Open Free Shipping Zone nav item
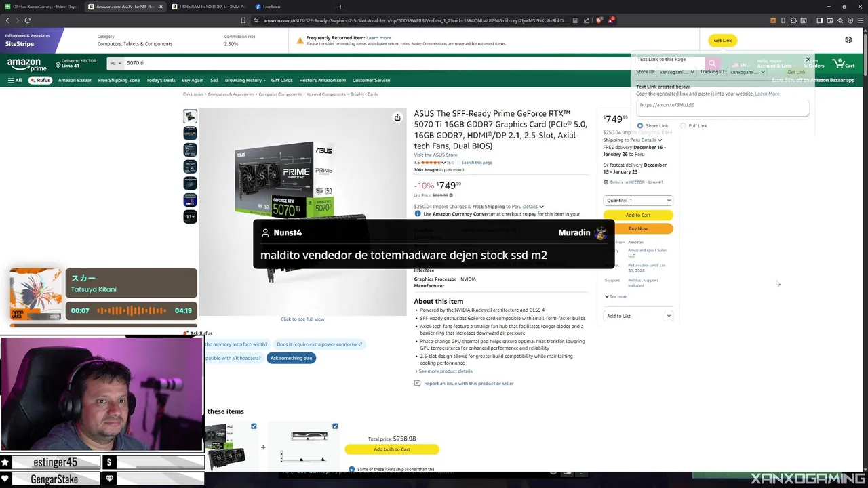Screen dimensions: 868x488 click(119, 80)
